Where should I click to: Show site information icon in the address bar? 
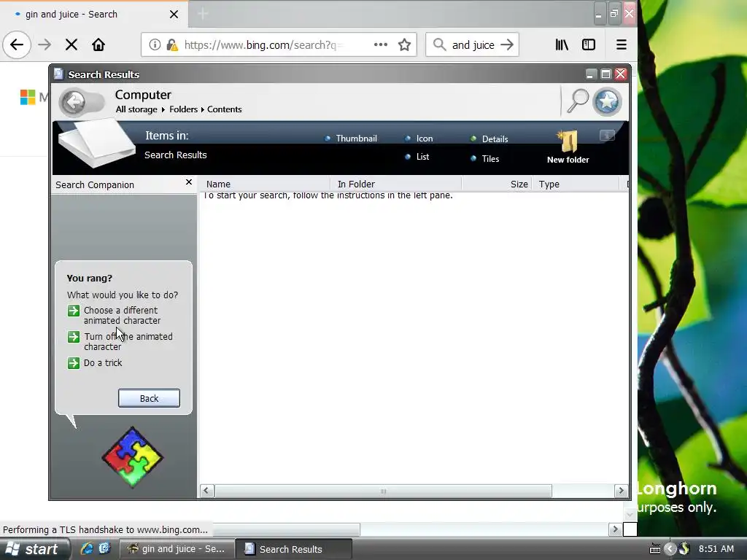pyautogui.click(x=155, y=44)
